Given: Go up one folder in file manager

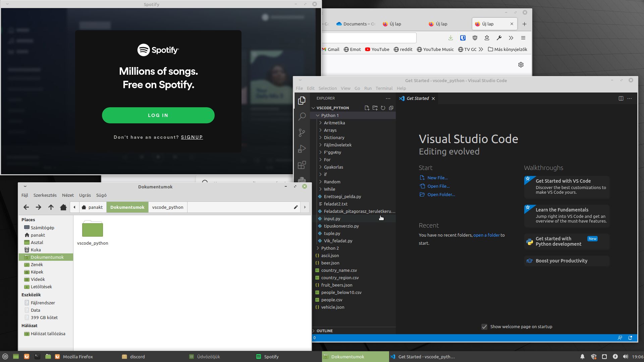Looking at the screenshot, I should tap(51, 207).
